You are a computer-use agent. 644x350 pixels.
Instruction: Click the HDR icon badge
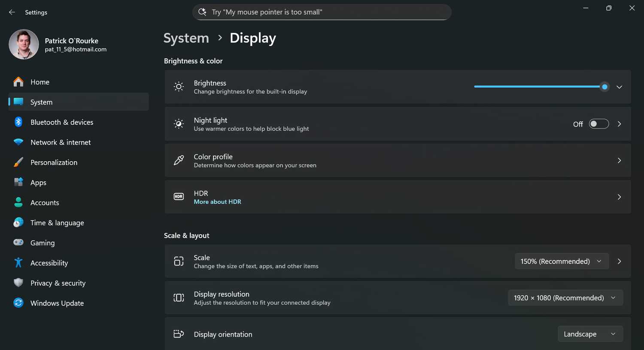point(179,197)
